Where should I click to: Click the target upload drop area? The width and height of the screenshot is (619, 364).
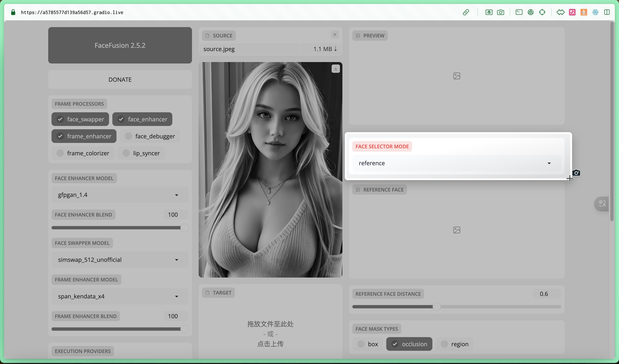click(x=270, y=334)
